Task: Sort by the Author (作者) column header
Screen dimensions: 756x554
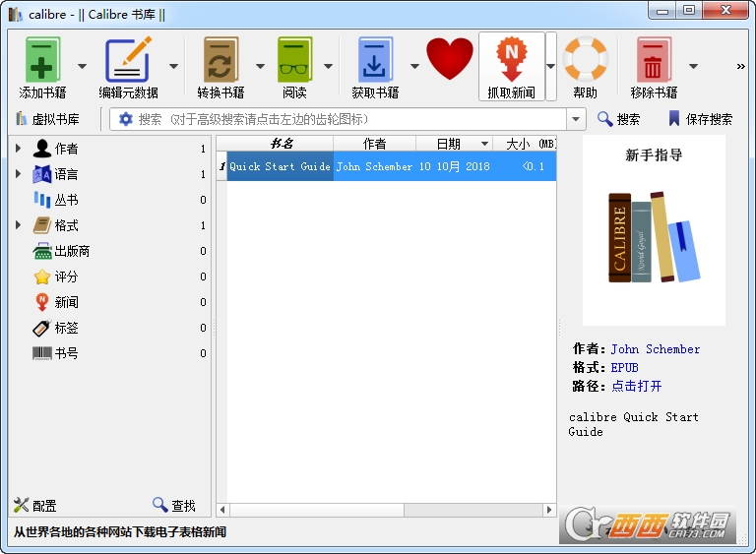Action: [375, 144]
